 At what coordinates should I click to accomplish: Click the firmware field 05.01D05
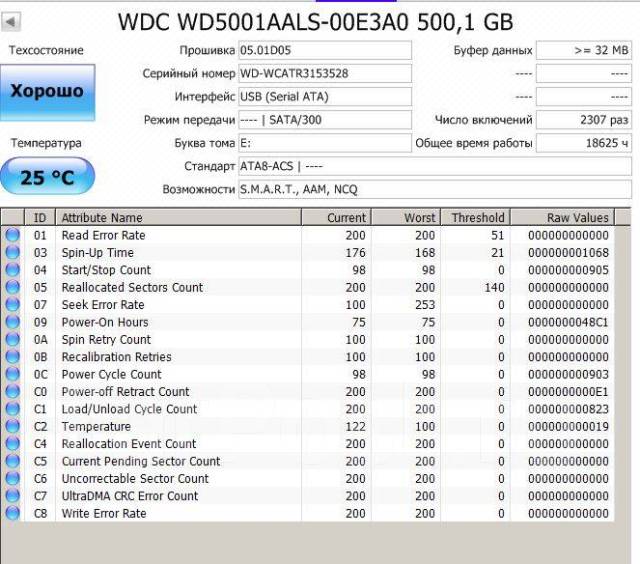pyautogui.click(x=325, y=50)
